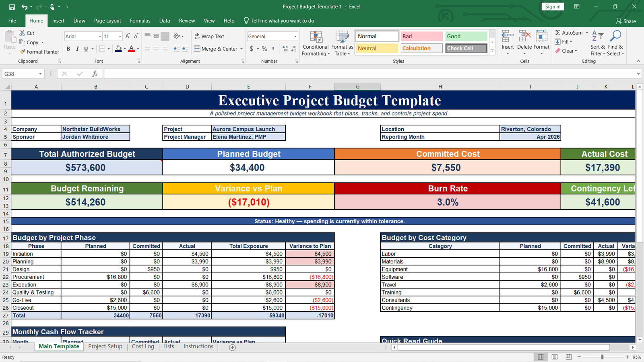Center align the cell text horizontally
644x362 pixels.
click(156, 49)
